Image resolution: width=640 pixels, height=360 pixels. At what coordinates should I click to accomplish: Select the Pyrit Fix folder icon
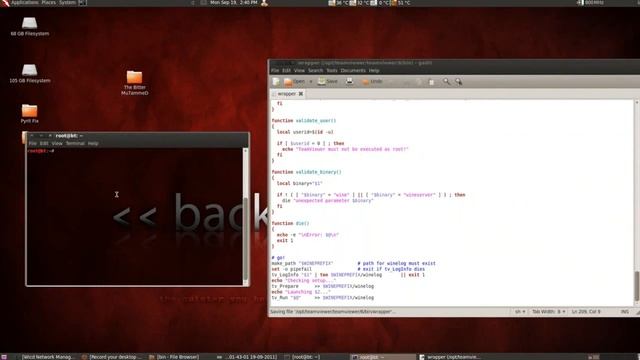[29, 113]
